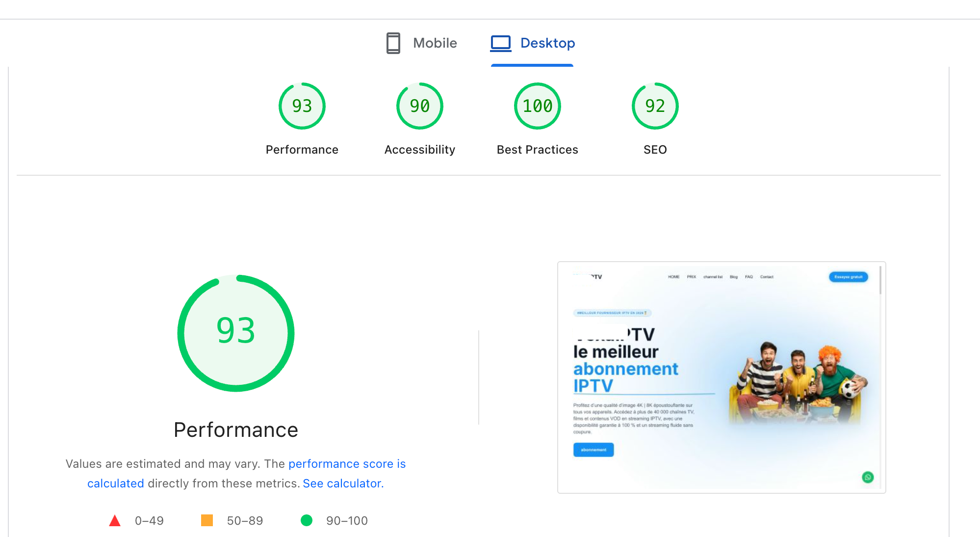Click the mobile phone icon

[392, 43]
